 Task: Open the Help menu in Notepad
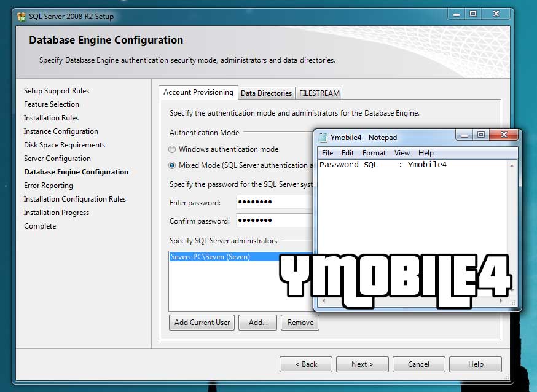(x=426, y=153)
